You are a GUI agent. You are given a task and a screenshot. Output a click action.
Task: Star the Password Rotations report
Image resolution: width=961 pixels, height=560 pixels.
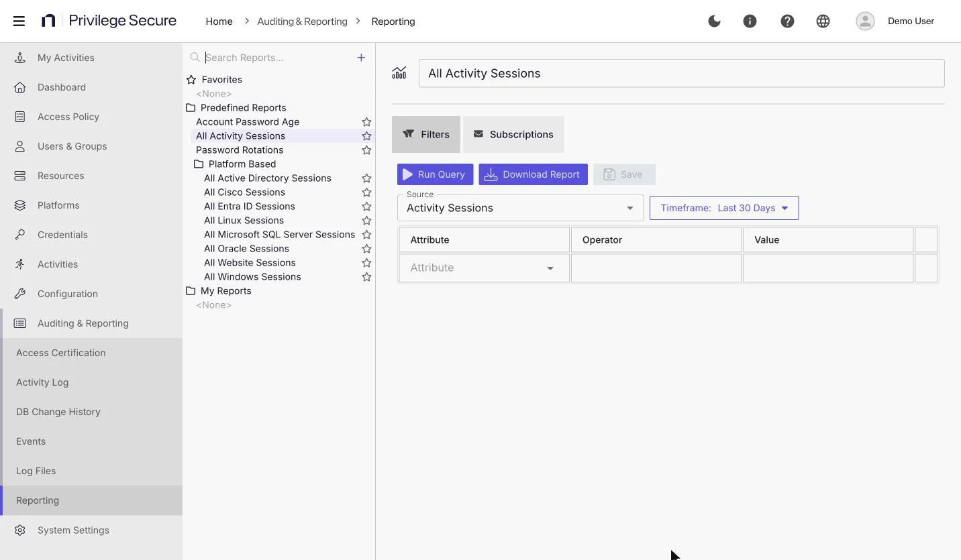coord(366,150)
